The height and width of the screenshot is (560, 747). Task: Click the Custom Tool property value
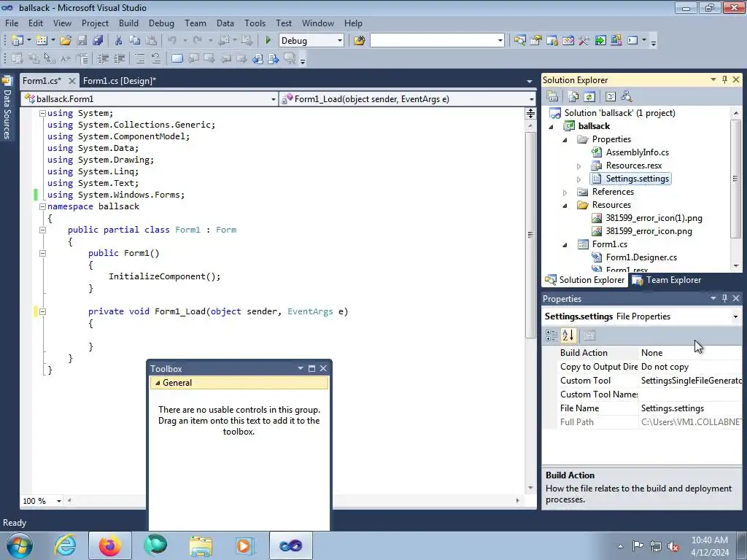[690, 381]
